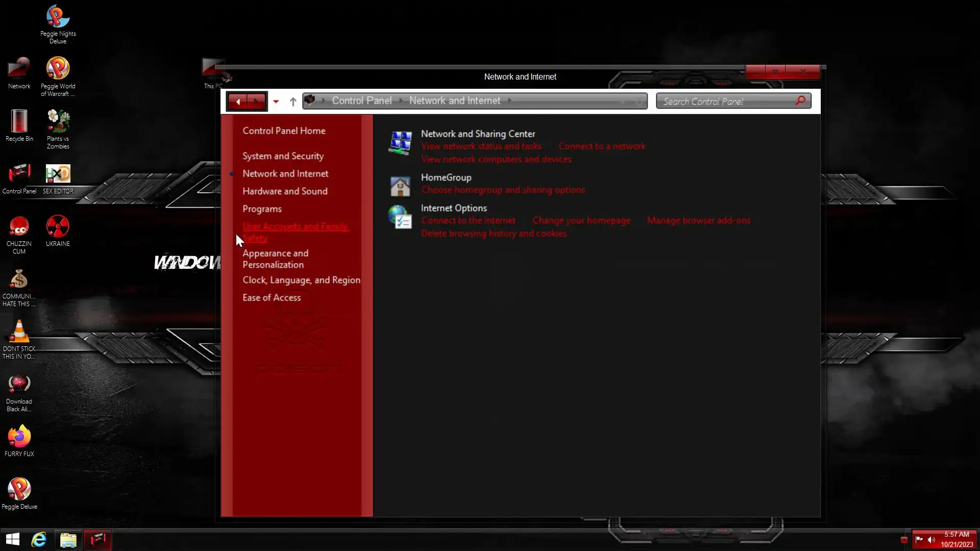This screenshot has width=980, height=551.
Task: Click the search magnifier icon
Action: click(800, 101)
